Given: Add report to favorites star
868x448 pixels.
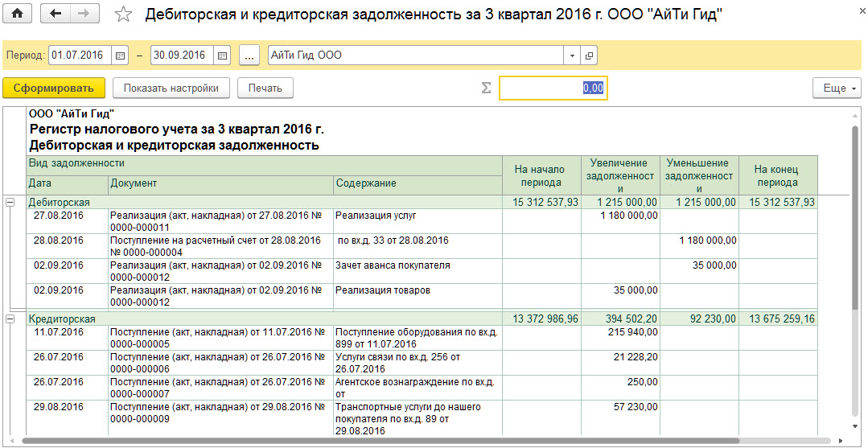Looking at the screenshot, I should 122,15.
